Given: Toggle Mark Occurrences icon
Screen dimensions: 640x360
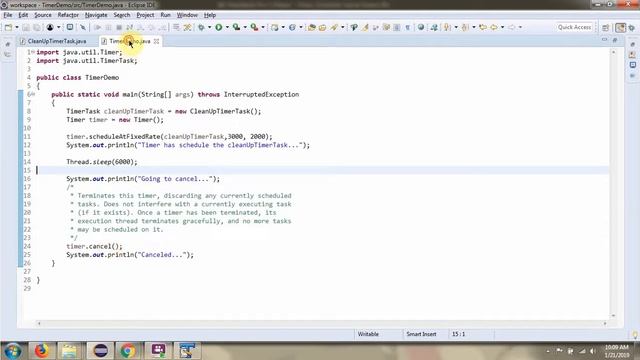Looking at the screenshot, I should [365, 27].
